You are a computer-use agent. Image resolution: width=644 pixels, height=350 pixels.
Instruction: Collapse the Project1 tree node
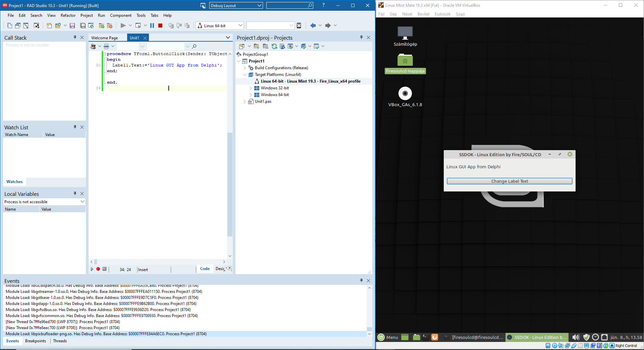coord(238,61)
